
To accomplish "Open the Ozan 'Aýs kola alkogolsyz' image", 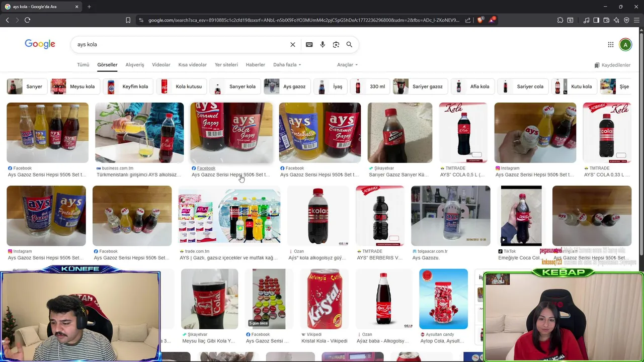I will tap(318, 216).
